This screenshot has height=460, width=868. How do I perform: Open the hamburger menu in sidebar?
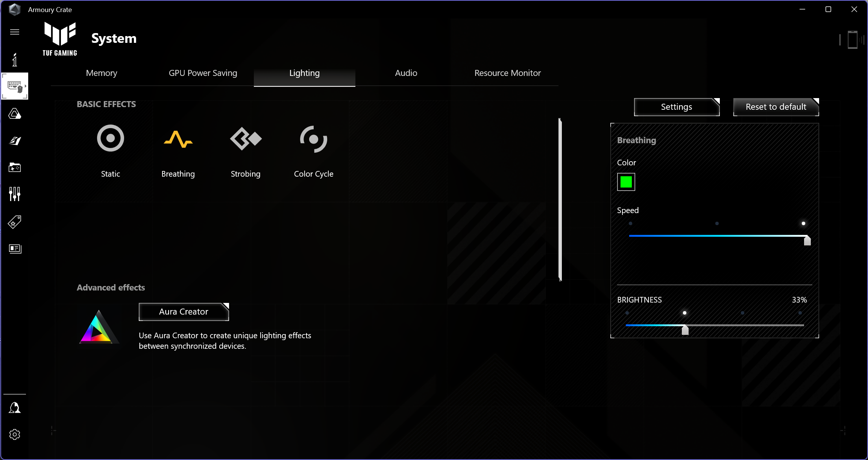pyautogui.click(x=15, y=32)
